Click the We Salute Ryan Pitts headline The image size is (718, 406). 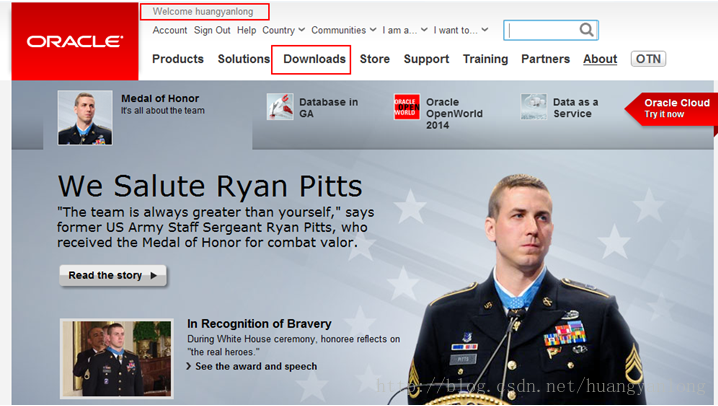click(x=210, y=186)
